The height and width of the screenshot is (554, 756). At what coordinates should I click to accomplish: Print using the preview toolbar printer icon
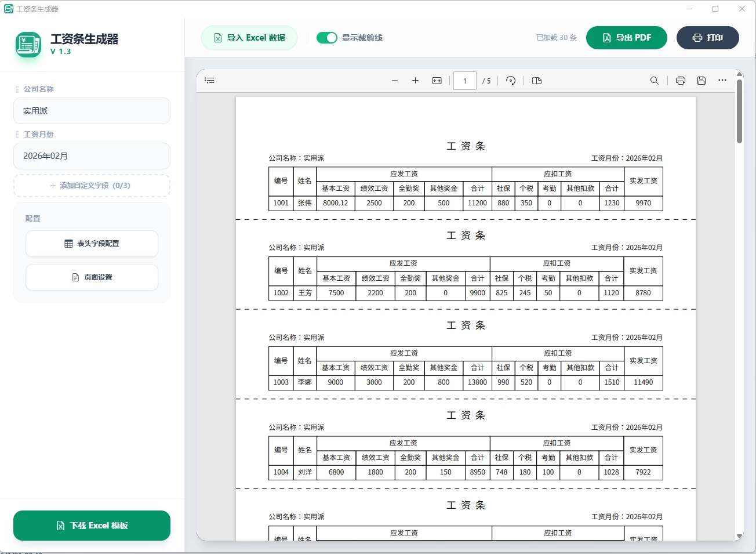click(681, 81)
